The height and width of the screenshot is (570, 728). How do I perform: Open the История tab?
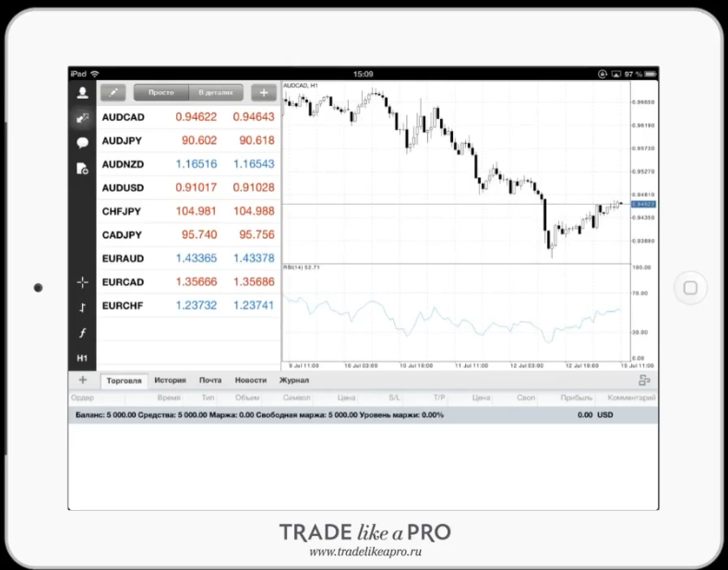(170, 380)
